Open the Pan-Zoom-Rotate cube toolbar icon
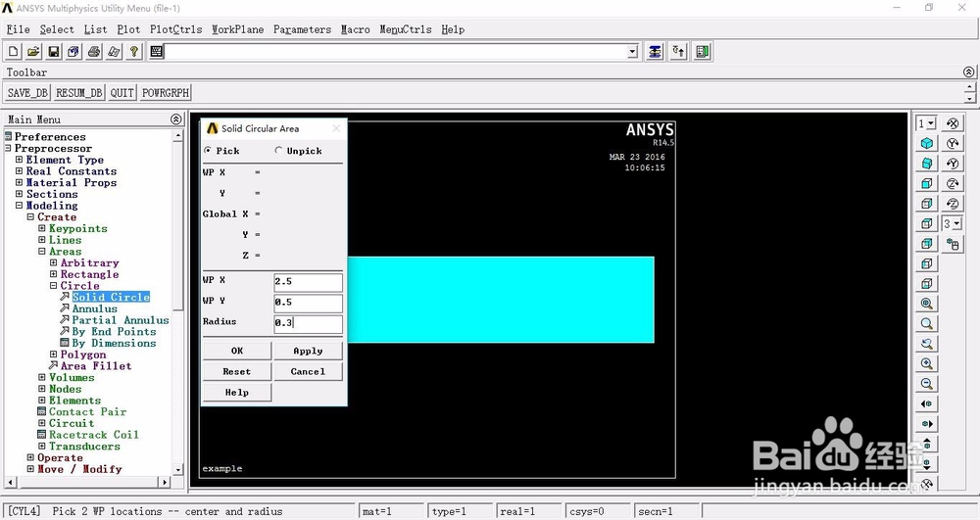 click(73, 52)
